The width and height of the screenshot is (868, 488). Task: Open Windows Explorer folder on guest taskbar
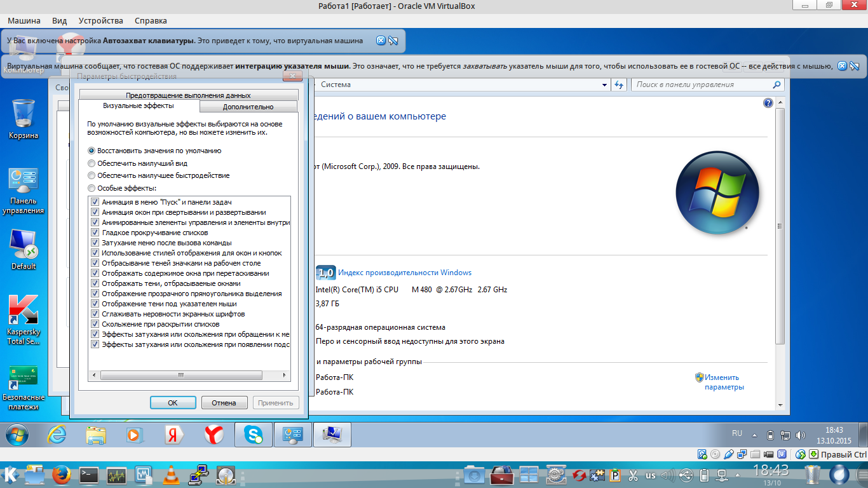pos(96,435)
